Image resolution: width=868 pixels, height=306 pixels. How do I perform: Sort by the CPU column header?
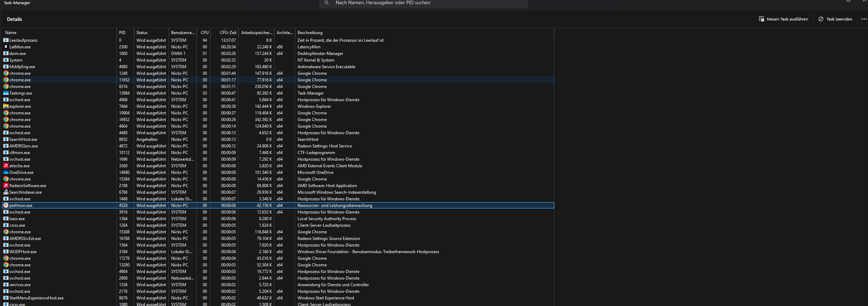[x=205, y=33]
